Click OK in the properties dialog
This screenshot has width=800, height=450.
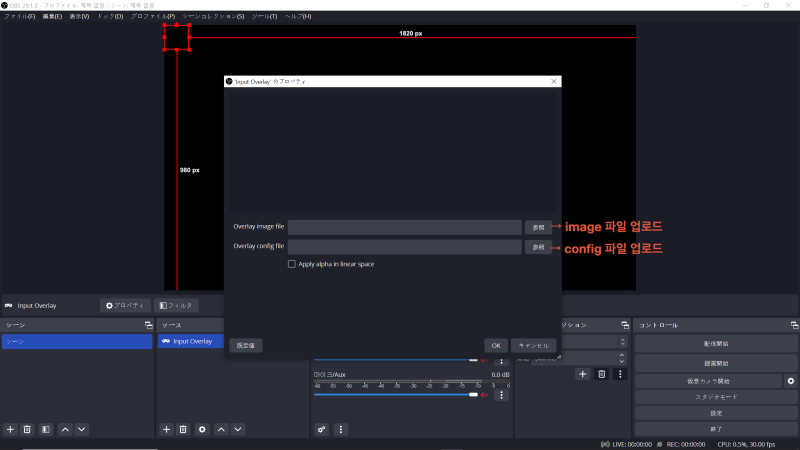496,345
